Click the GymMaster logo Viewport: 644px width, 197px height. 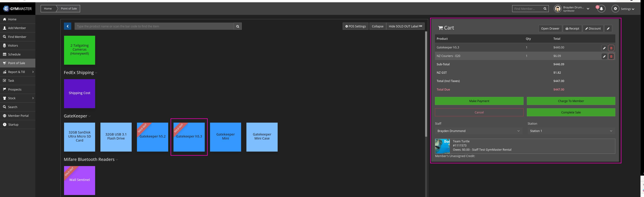tap(18, 9)
